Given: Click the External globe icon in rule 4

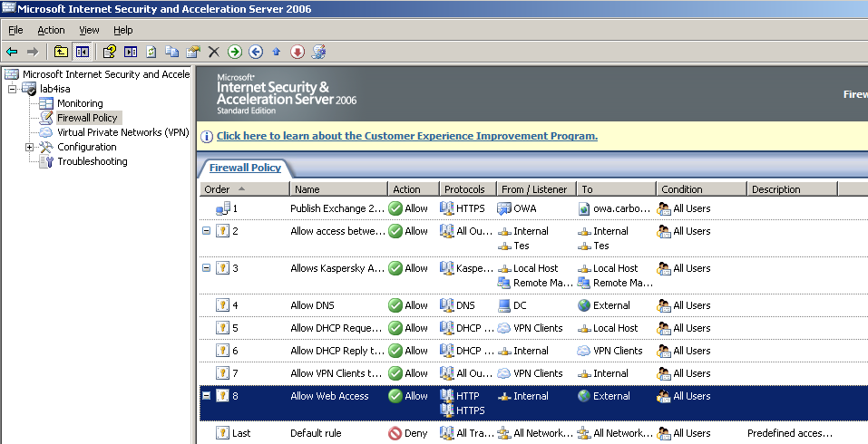Looking at the screenshot, I should pyautogui.click(x=583, y=305).
